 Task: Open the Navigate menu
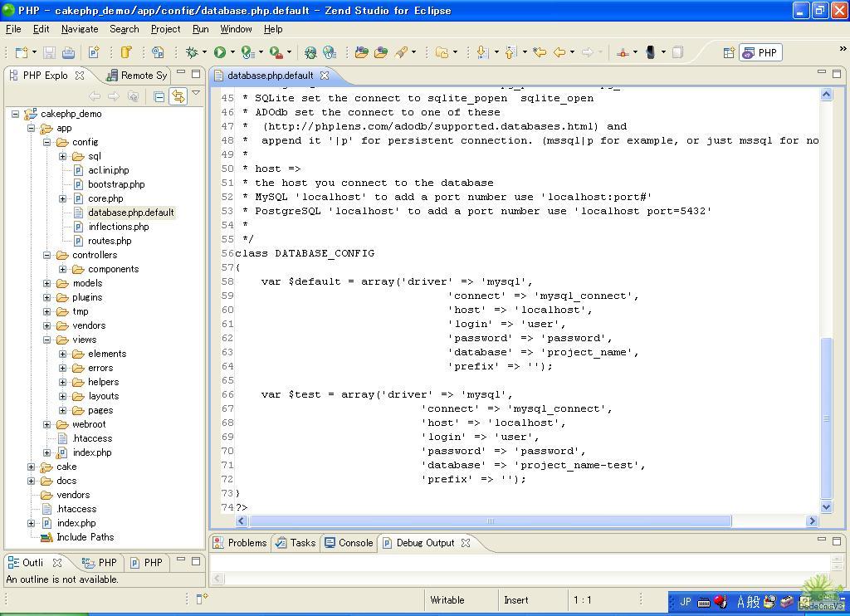[80, 29]
